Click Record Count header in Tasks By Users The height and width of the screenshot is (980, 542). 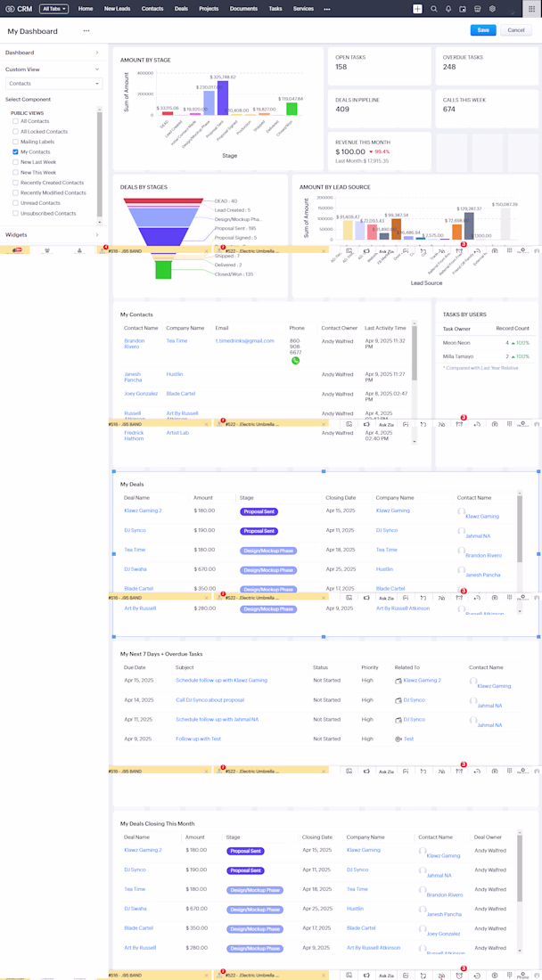point(513,328)
